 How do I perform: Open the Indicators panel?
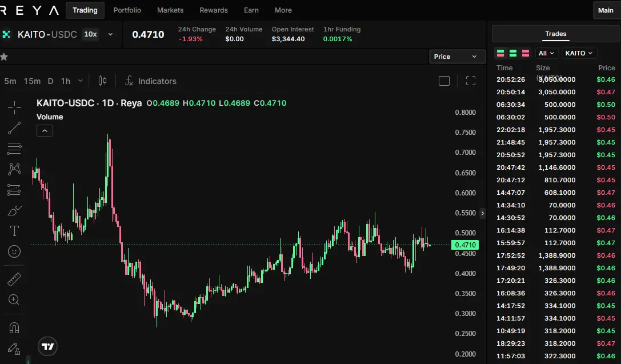click(150, 81)
